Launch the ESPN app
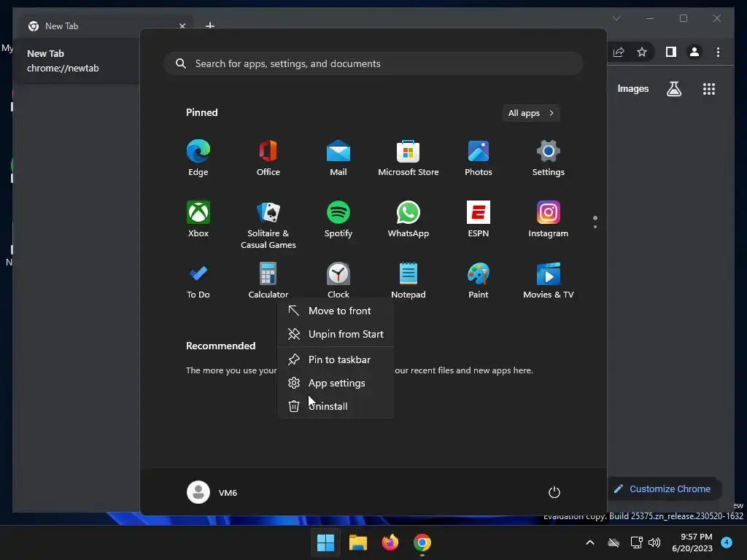 click(x=479, y=219)
